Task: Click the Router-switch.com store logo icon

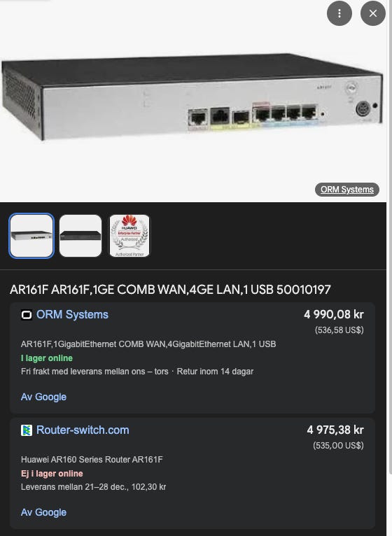Action: [27, 430]
